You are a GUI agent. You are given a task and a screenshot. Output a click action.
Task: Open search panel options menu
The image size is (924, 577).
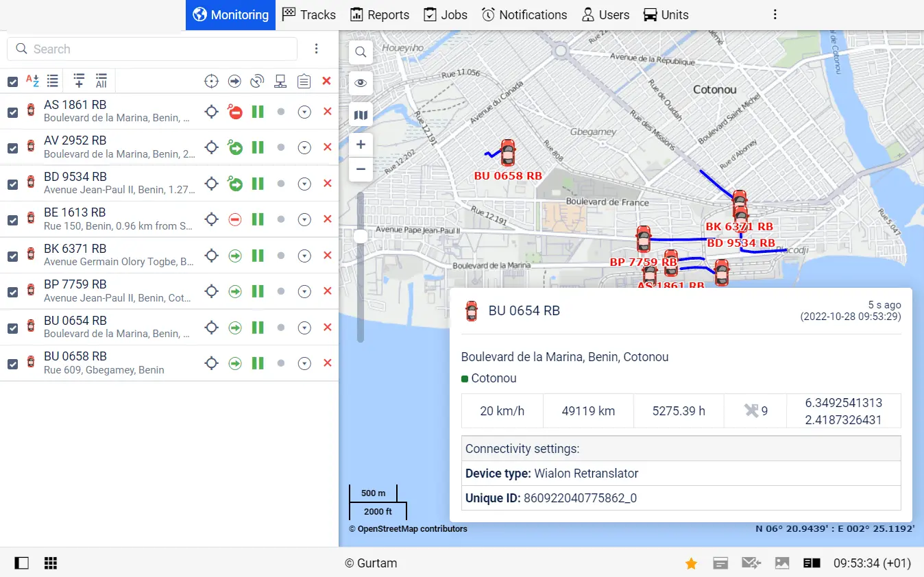coord(316,49)
